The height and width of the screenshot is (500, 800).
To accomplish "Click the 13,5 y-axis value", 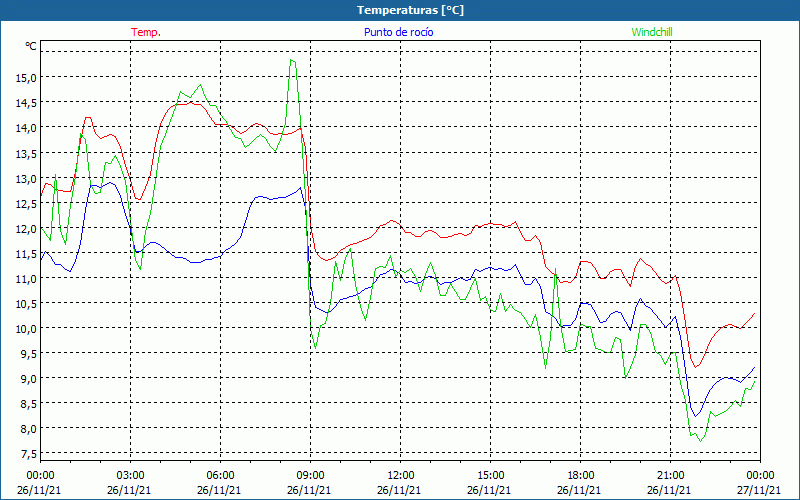I will (x=26, y=154).
